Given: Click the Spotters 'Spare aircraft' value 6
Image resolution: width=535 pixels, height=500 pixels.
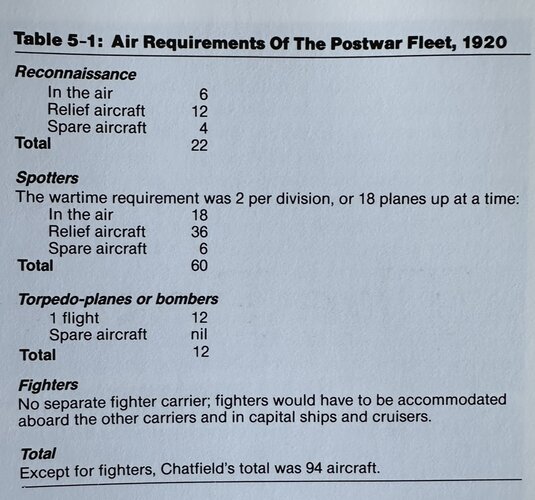Looking at the screenshot, I should (203, 248).
